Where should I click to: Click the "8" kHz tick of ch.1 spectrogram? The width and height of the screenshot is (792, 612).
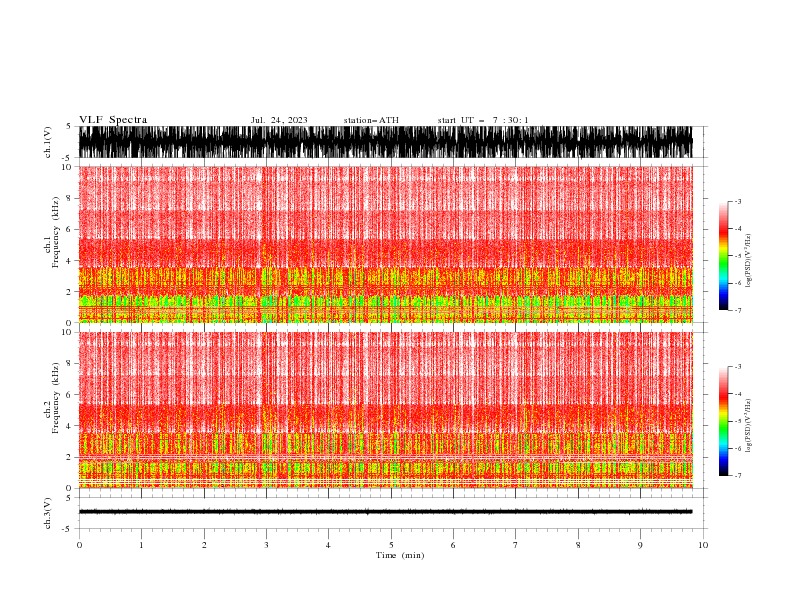click(x=70, y=198)
